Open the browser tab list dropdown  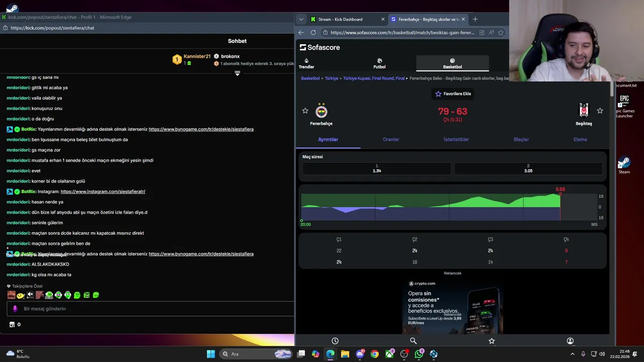pos(301,19)
